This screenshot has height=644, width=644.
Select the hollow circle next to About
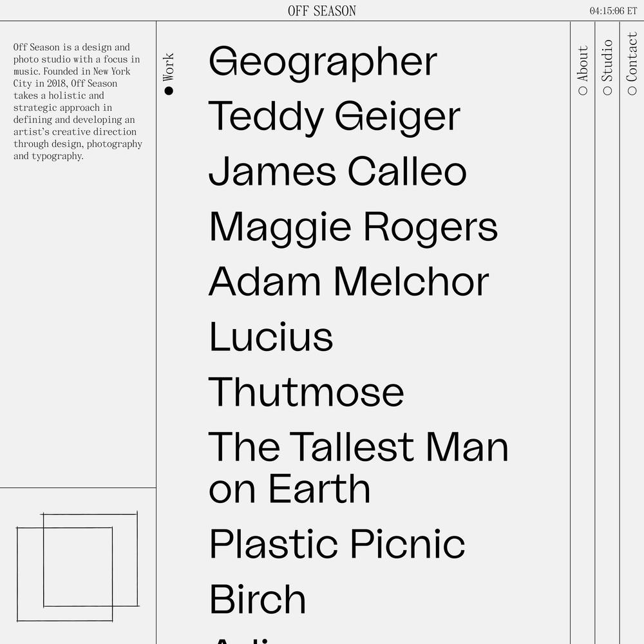point(583,91)
